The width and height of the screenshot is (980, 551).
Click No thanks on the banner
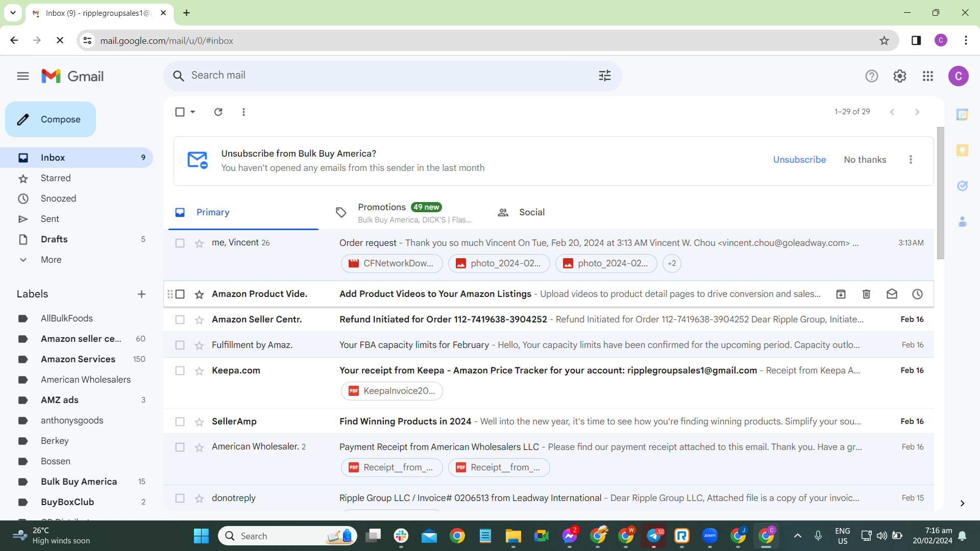pos(865,160)
